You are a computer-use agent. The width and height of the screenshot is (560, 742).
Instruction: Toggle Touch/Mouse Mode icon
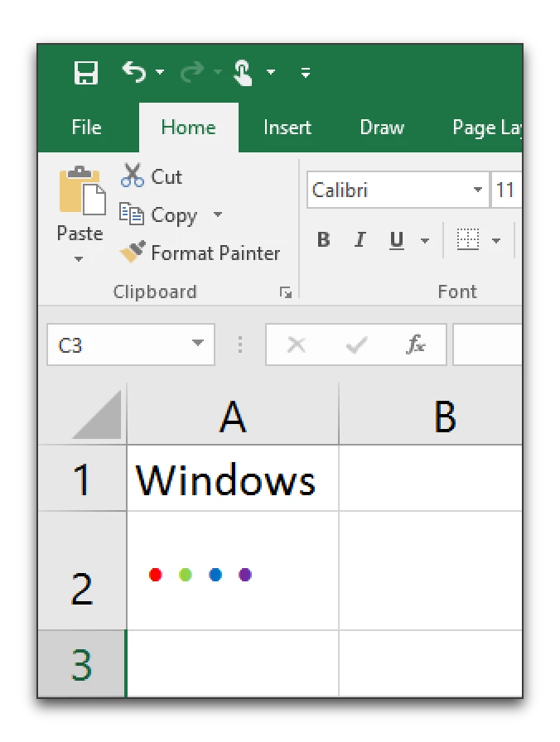coord(243,72)
